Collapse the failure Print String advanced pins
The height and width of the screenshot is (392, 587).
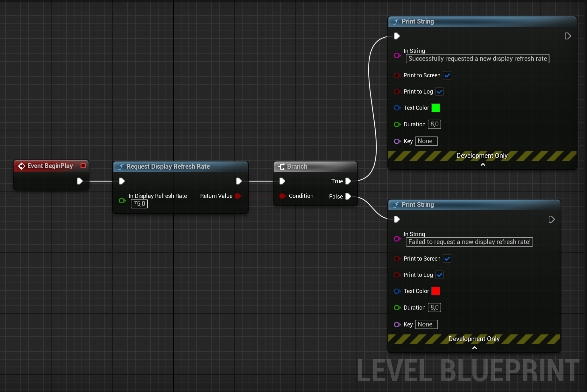pyautogui.click(x=474, y=348)
